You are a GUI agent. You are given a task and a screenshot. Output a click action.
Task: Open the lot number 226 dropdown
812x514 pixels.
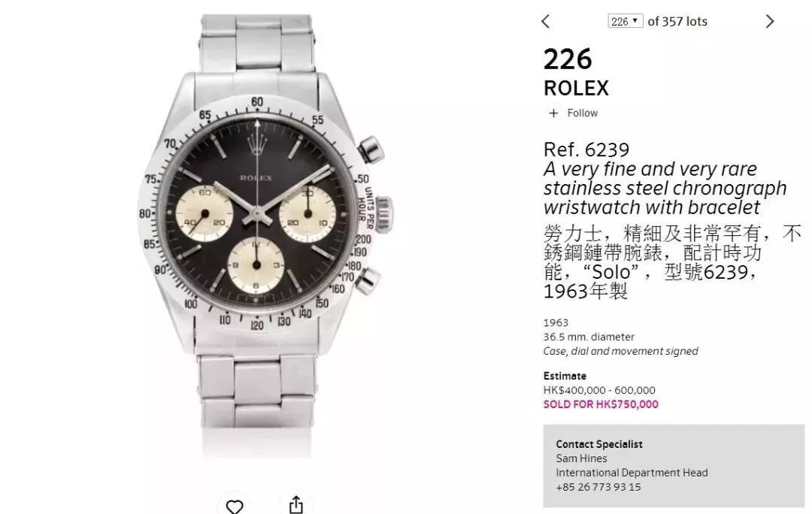625,21
